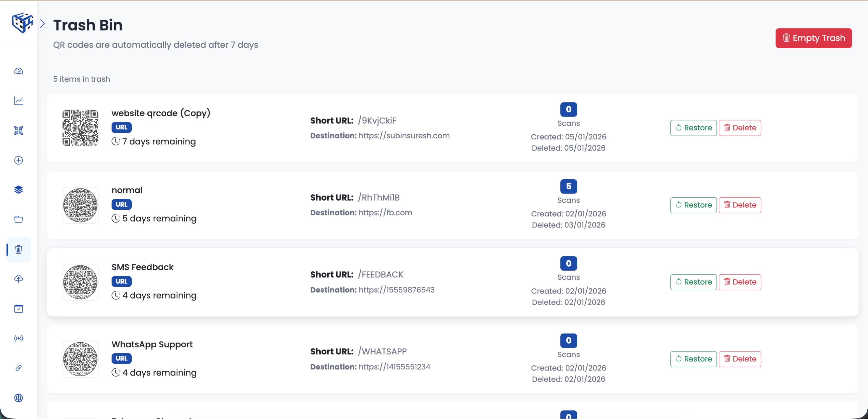Click the Empty Trash button
868x419 pixels.
[x=813, y=38]
